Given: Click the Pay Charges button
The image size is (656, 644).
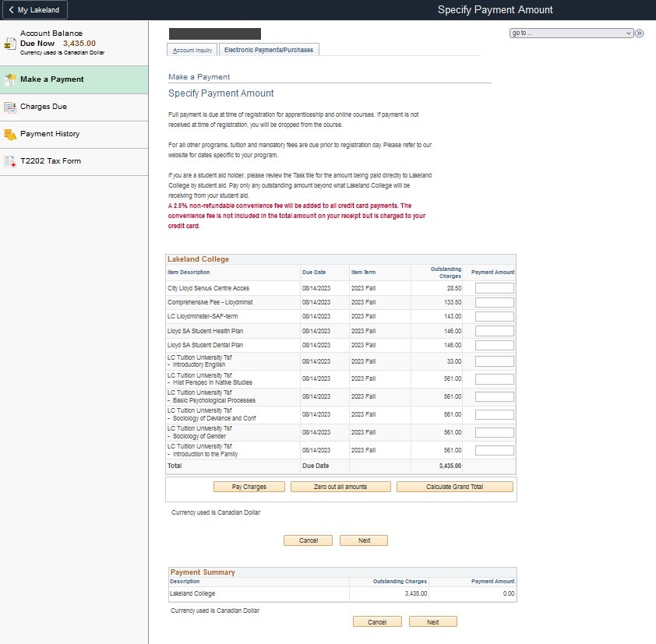Looking at the screenshot, I should point(248,486).
